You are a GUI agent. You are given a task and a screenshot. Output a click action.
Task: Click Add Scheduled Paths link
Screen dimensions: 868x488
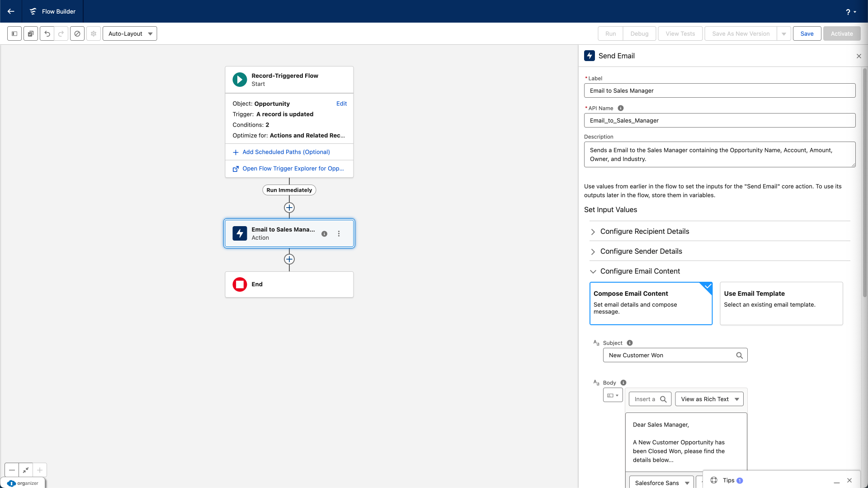286,152
